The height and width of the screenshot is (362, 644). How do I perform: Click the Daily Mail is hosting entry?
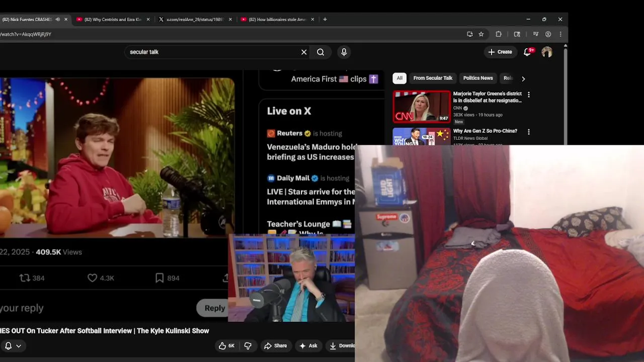[311, 190]
